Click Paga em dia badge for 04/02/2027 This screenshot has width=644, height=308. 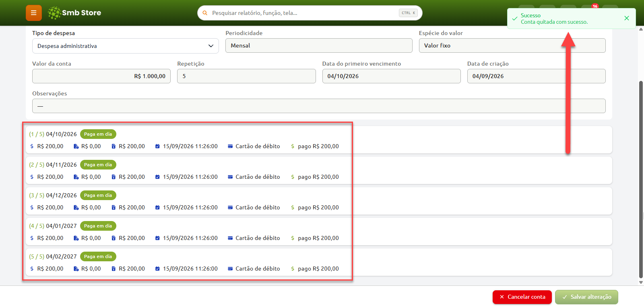[98, 256]
